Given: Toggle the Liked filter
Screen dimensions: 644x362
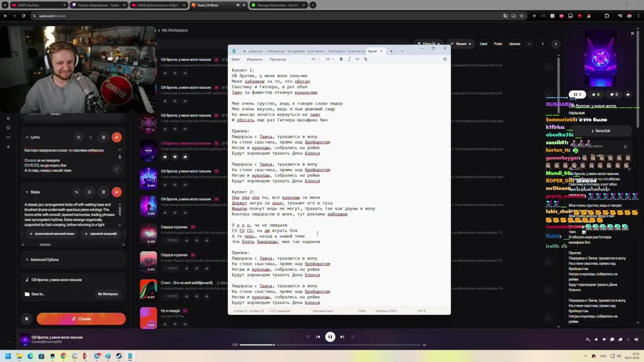Looking at the screenshot, I should point(484,44).
